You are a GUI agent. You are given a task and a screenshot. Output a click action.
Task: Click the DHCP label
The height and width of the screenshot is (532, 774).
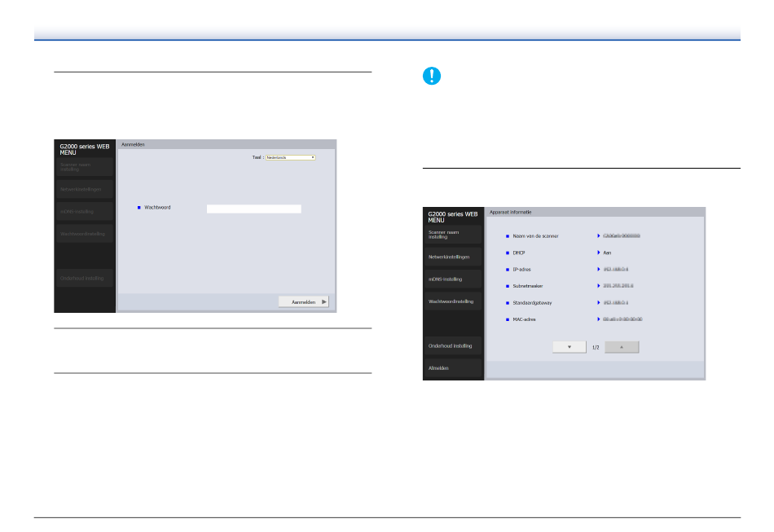pos(518,253)
